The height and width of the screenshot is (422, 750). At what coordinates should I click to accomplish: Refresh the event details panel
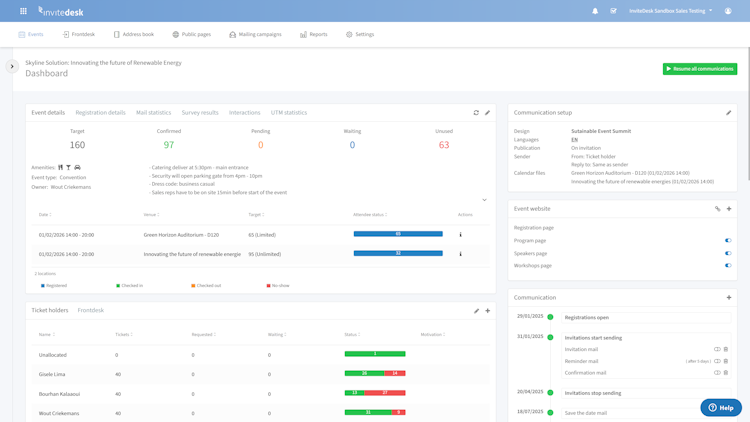point(476,113)
